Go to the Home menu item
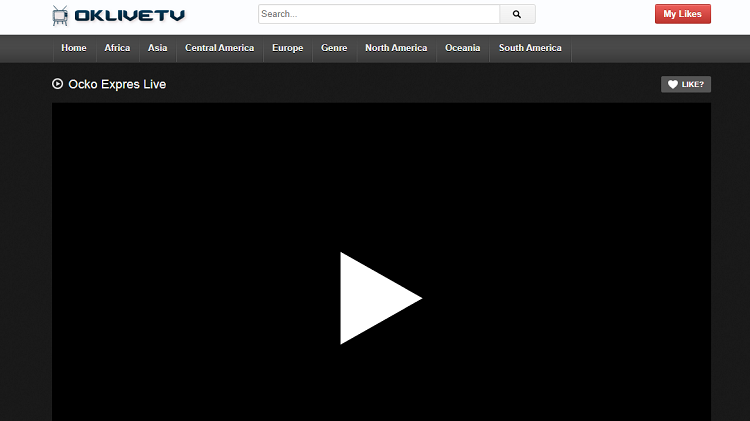This screenshot has width=750, height=421. click(x=74, y=48)
